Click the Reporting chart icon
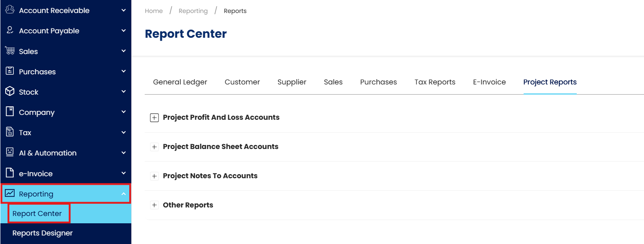The width and height of the screenshot is (644, 244). coord(10,193)
